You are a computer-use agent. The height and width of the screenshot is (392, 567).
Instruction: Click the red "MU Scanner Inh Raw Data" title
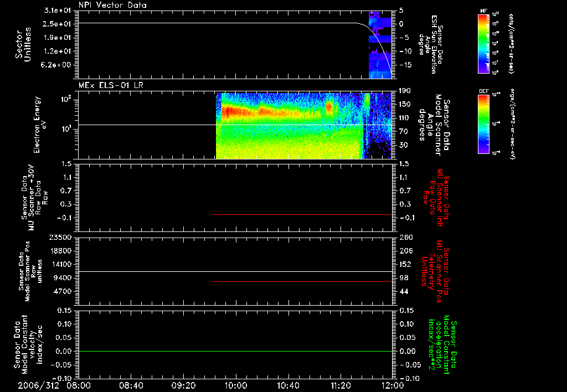click(x=436, y=198)
